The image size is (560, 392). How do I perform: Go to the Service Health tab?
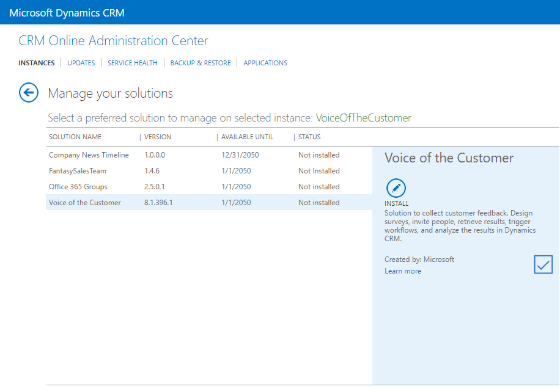[133, 63]
